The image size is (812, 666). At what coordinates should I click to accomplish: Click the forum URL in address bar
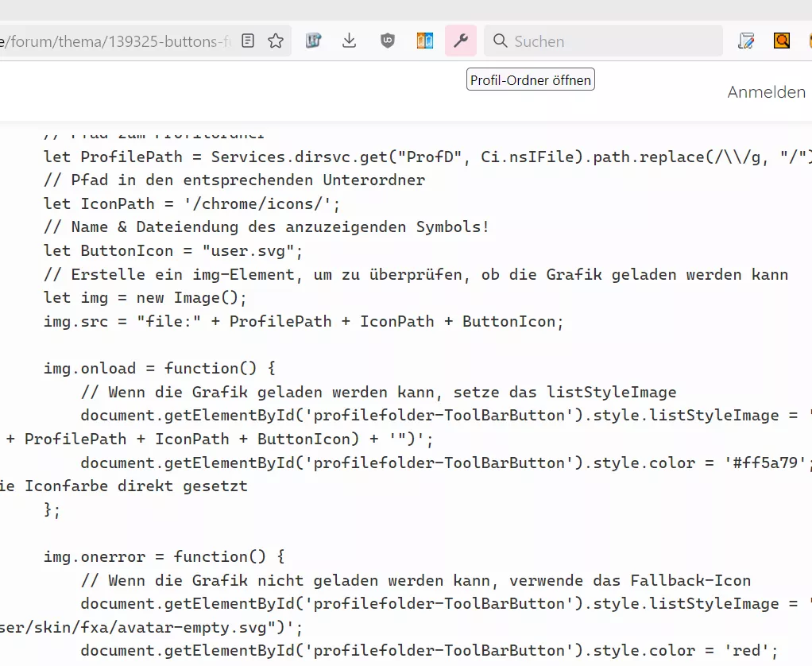coord(115,41)
